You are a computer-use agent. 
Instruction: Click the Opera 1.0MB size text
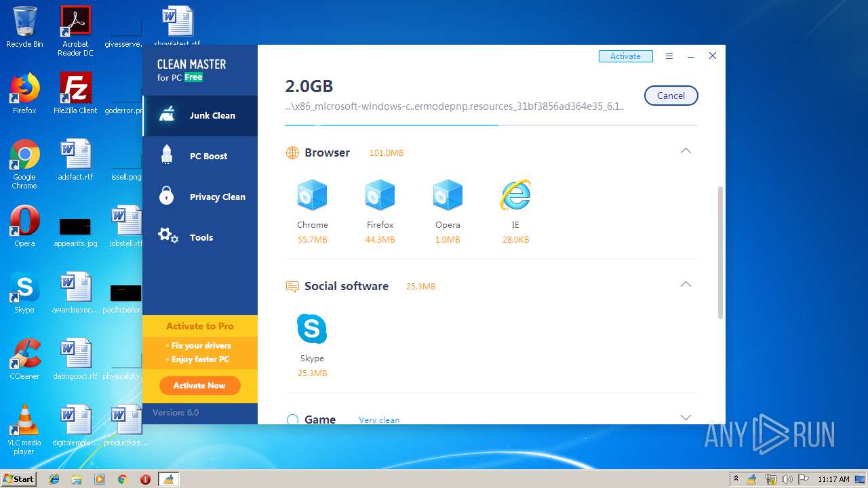(x=448, y=240)
